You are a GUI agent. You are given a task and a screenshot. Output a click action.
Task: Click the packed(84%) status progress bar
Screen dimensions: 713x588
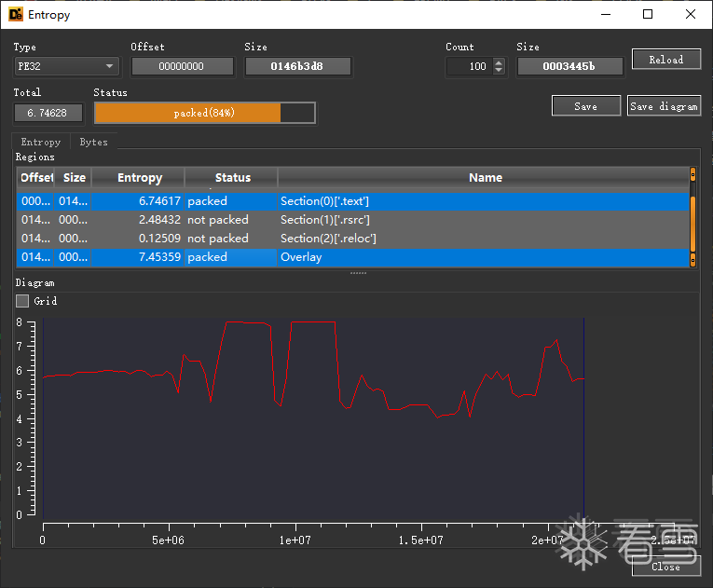(x=205, y=113)
